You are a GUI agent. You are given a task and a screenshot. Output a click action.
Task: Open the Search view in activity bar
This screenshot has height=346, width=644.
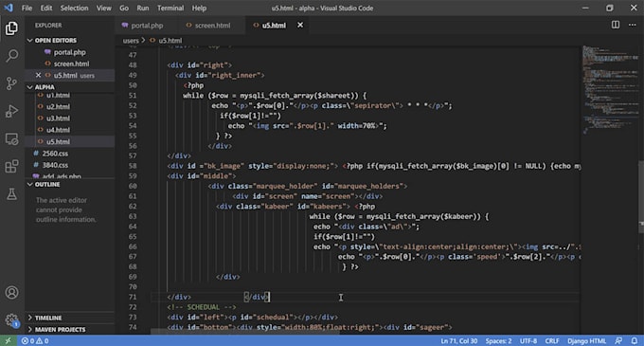[11, 56]
